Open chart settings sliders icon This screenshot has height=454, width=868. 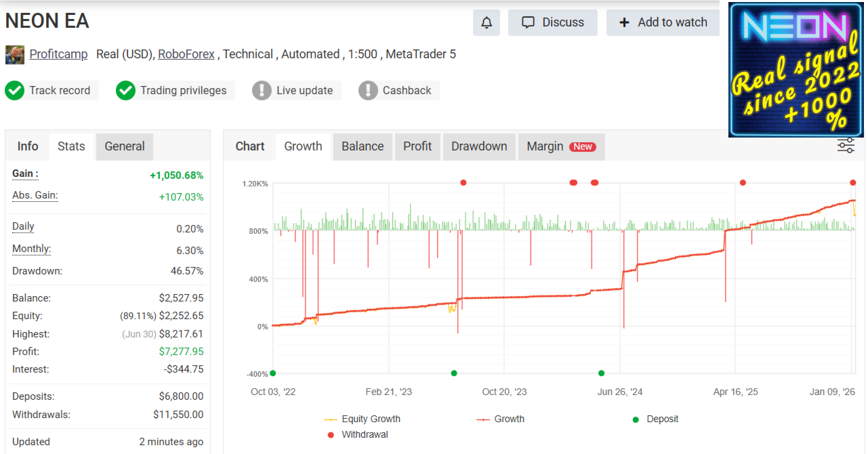click(846, 146)
